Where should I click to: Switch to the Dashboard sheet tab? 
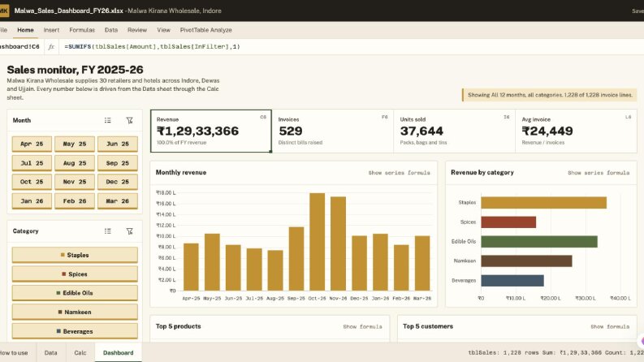pos(119,352)
